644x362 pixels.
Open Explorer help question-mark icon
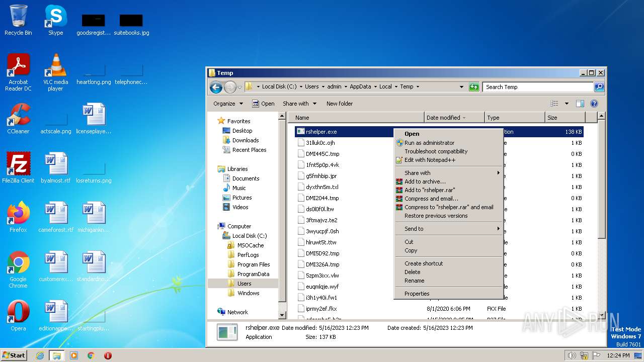coord(594,104)
